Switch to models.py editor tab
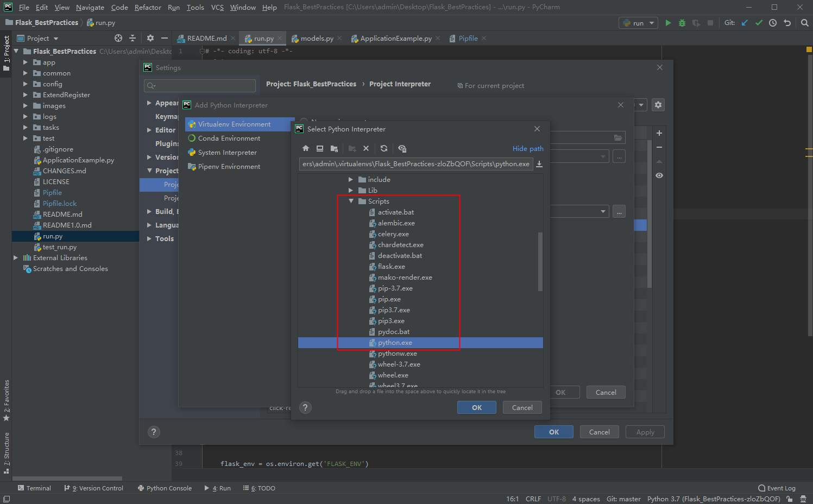The image size is (813, 504). pyautogui.click(x=317, y=38)
